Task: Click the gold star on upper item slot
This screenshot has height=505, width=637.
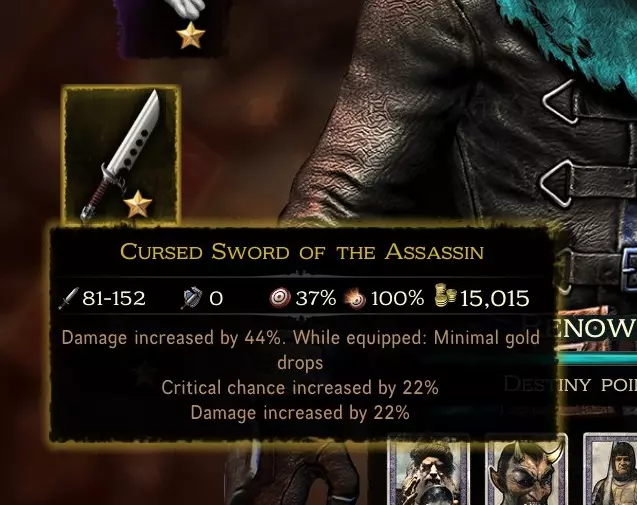Action: (x=191, y=36)
